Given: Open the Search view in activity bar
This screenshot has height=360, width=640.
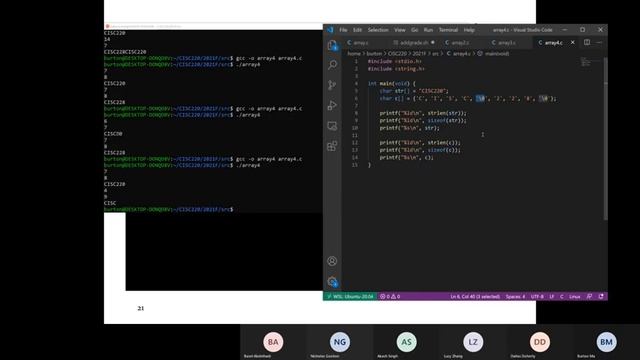Looking at the screenshot, I should (x=332, y=65).
